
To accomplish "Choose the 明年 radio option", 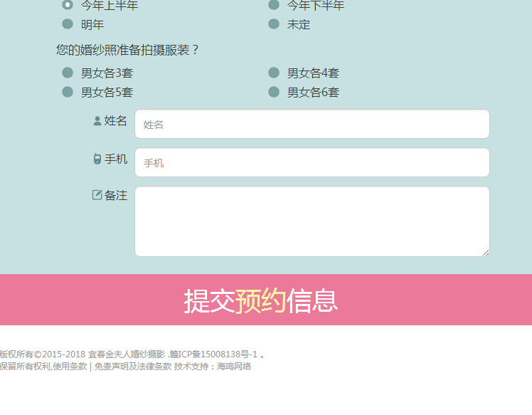I will point(68,24).
